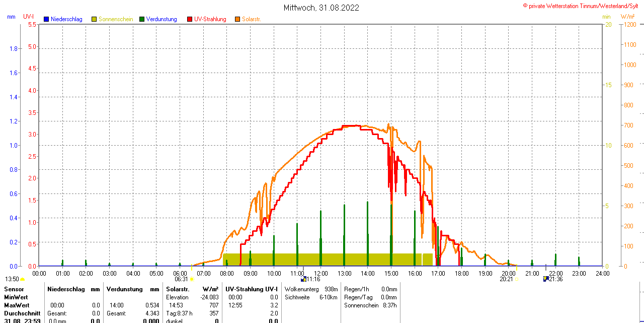Click the 12:00 label on time axis
This screenshot has height=323, width=644.
pyautogui.click(x=320, y=273)
